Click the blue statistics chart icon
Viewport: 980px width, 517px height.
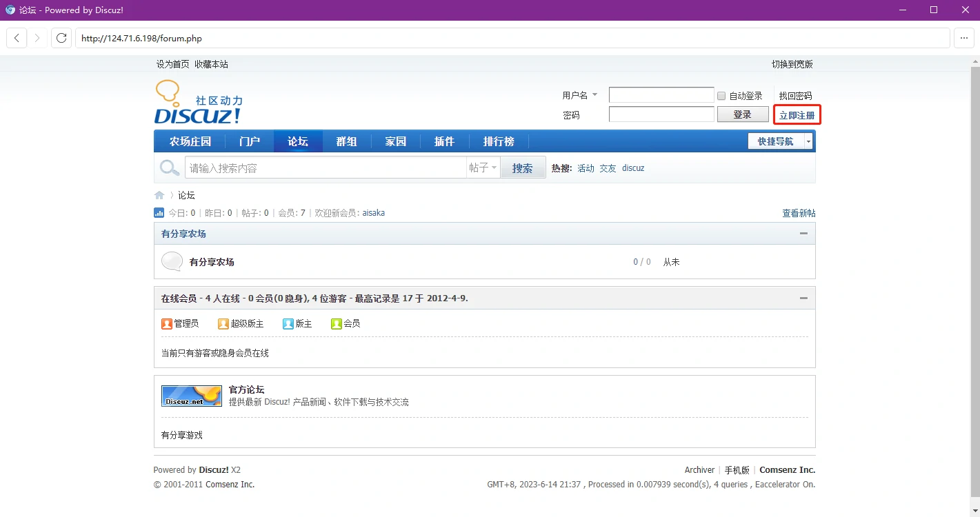click(x=159, y=213)
